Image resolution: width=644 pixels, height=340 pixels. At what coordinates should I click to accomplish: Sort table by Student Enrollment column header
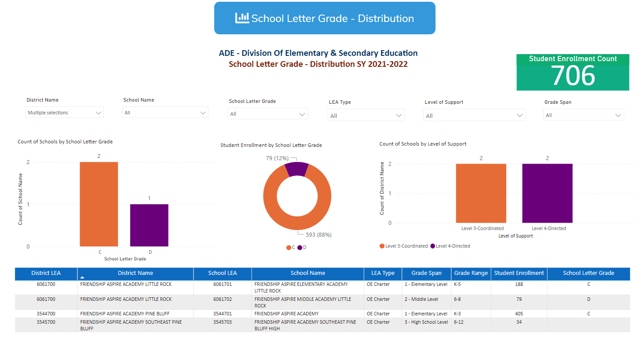click(x=519, y=273)
